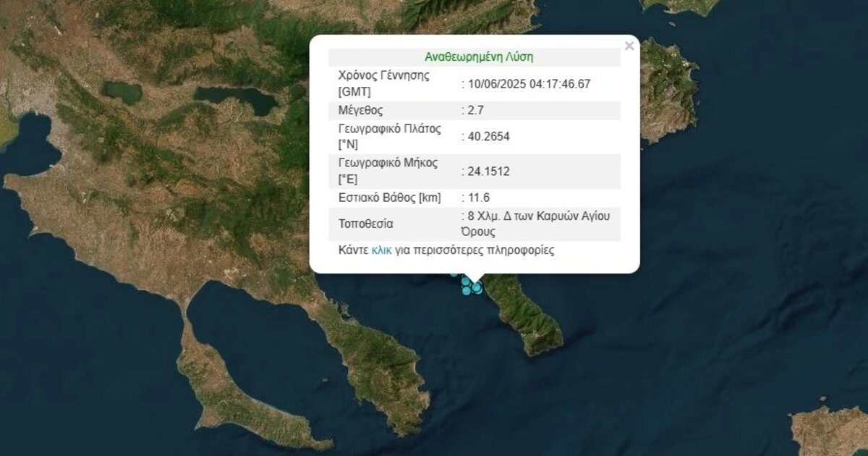The image size is (868, 456).
Task: Click the smaller western lake on the map
Action: [x=122, y=90]
